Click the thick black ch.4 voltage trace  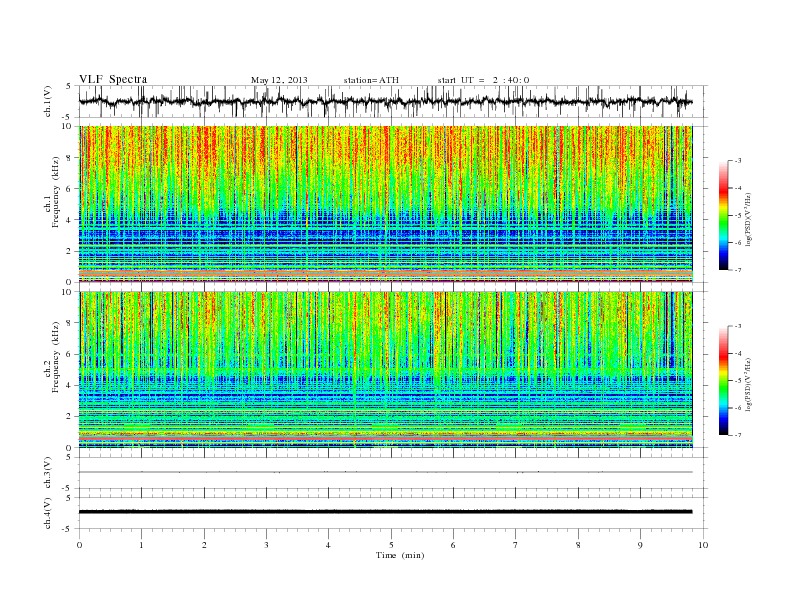(x=385, y=512)
